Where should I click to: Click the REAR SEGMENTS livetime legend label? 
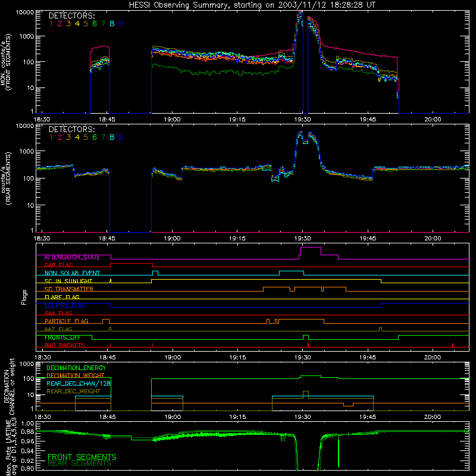79,464
